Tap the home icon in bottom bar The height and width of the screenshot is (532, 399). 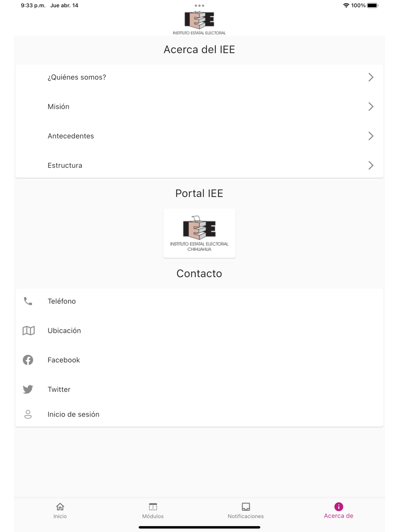[x=60, y=506]
